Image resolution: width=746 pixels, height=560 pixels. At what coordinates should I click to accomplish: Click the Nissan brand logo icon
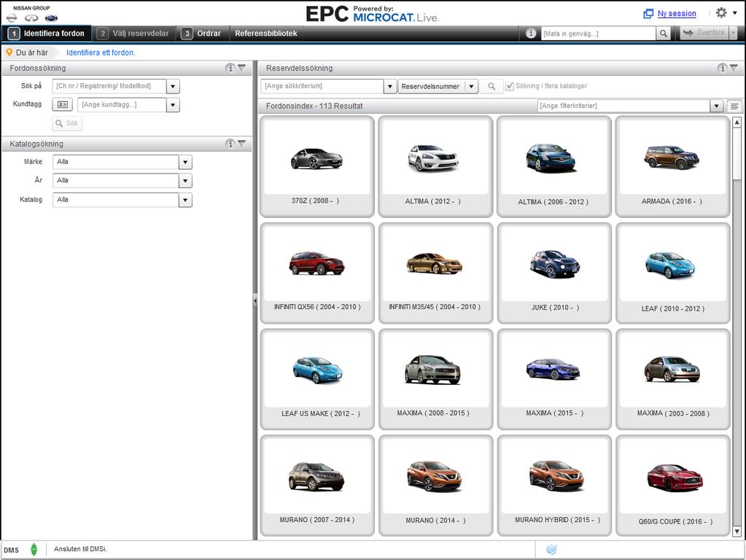pos(12,18)
